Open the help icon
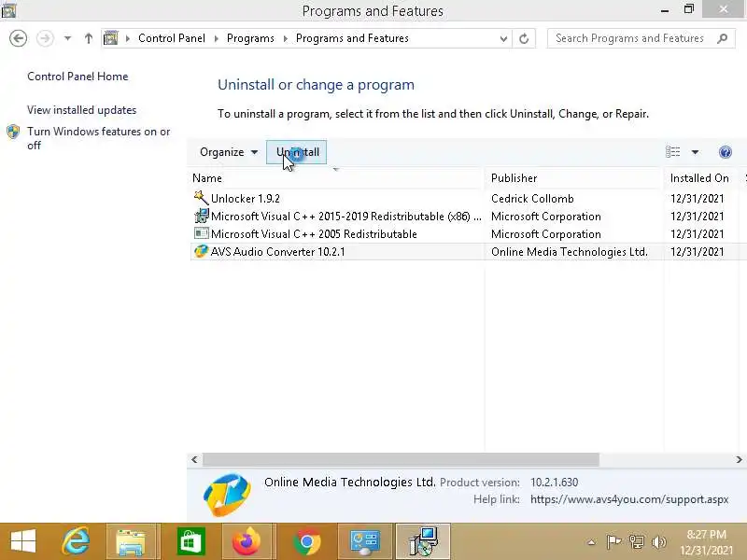 pyautogui.click(x=726, y=152)
